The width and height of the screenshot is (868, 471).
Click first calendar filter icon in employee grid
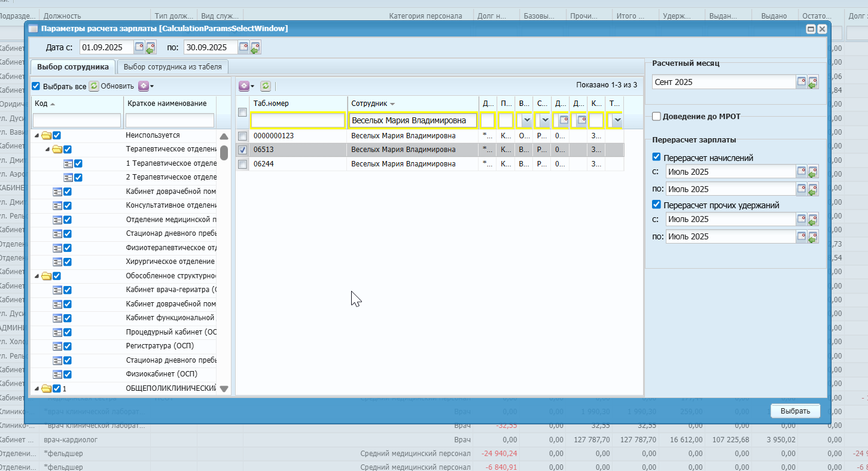[564, 120]
